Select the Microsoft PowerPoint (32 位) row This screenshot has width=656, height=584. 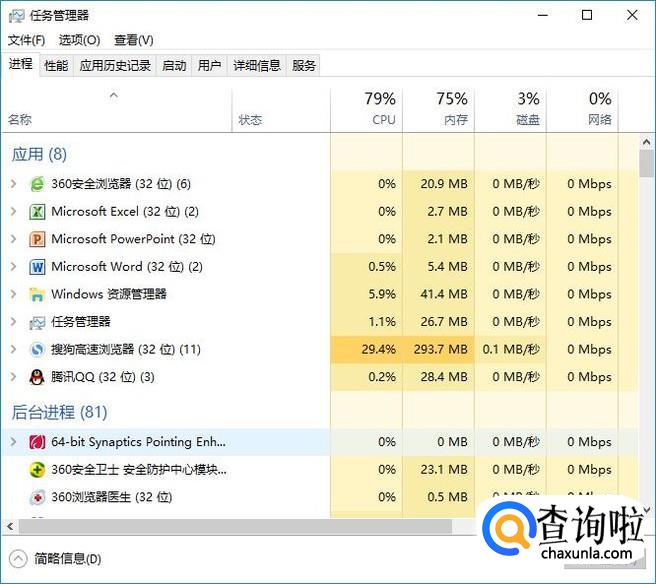319,239
